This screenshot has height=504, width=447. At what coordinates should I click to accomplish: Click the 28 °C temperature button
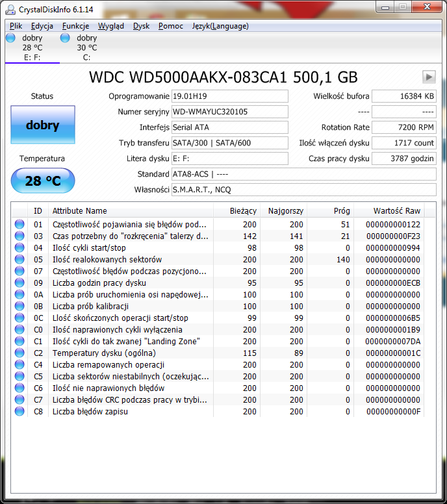point(43,181)
